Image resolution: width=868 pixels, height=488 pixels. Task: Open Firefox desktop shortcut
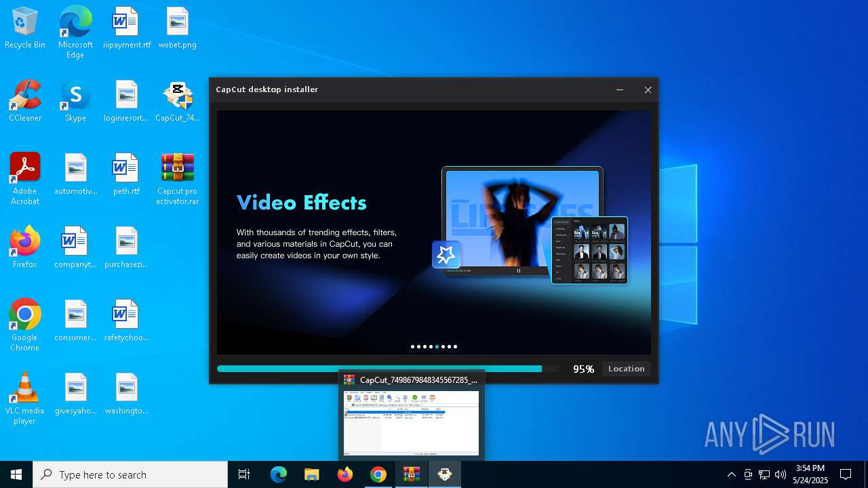(x=25, y=247)
